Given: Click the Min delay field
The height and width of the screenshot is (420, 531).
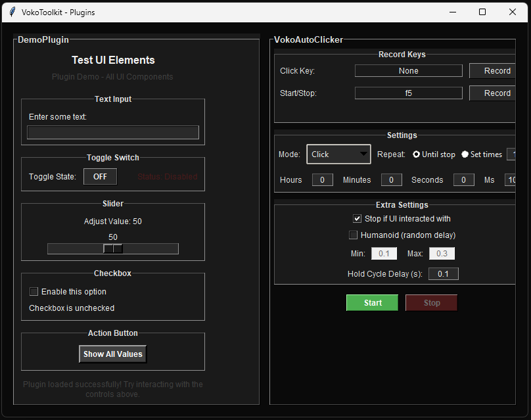Looking at the screenshot, I should tap(384, 253).
